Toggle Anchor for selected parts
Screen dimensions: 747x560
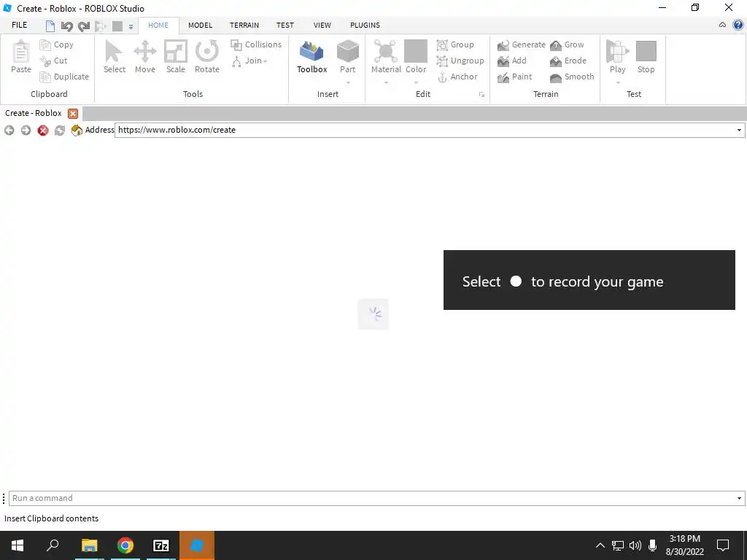coord(457,77)
